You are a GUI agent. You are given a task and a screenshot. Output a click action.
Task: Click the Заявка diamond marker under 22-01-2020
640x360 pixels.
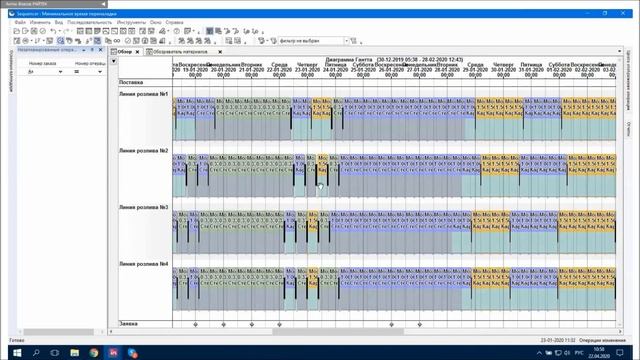279,324
